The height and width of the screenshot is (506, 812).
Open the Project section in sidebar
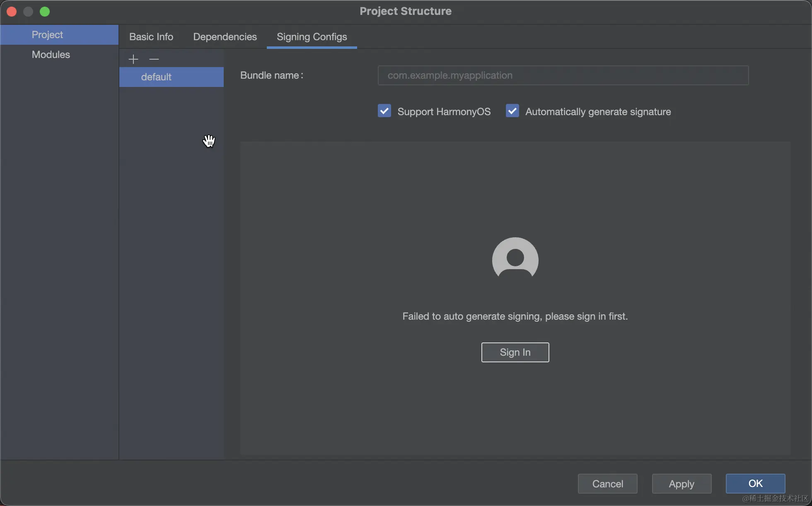click(x=47, y=35)
